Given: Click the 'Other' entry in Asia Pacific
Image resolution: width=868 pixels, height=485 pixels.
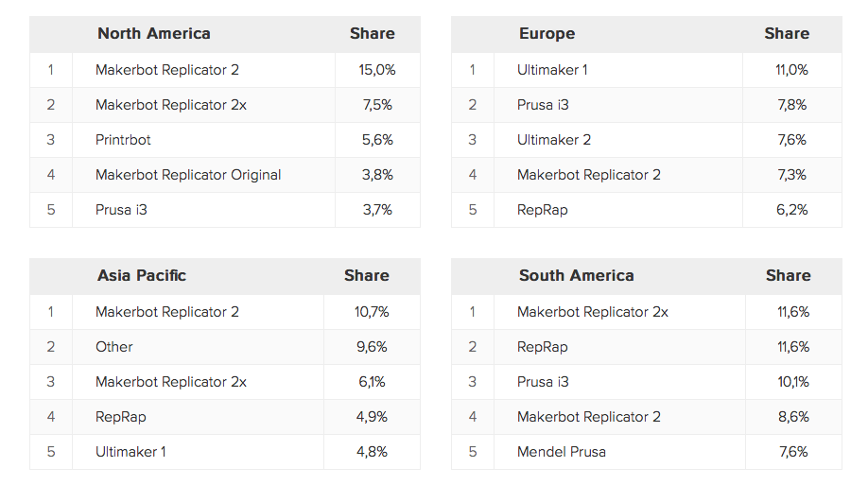Looking at the screenshot, I should pos(114,347).
